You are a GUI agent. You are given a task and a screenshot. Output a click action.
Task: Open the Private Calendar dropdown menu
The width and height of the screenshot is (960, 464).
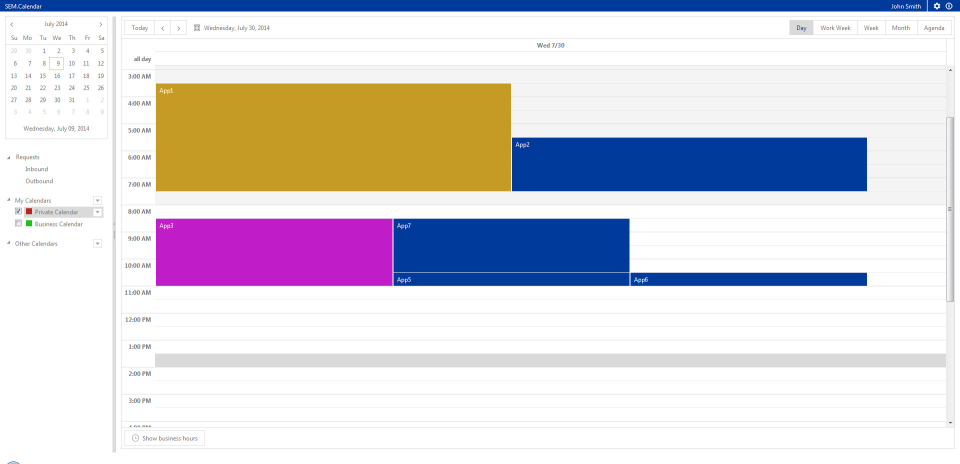[x=97, y=212]
